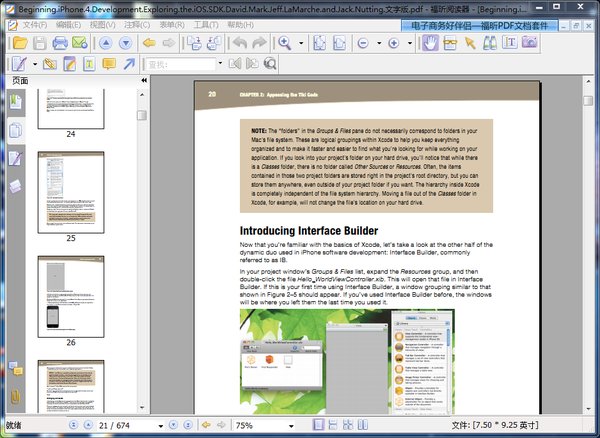Viewport: 600px width, 438px height.
Task: Click the zoom out minus button
Action: tap(363, 43)
